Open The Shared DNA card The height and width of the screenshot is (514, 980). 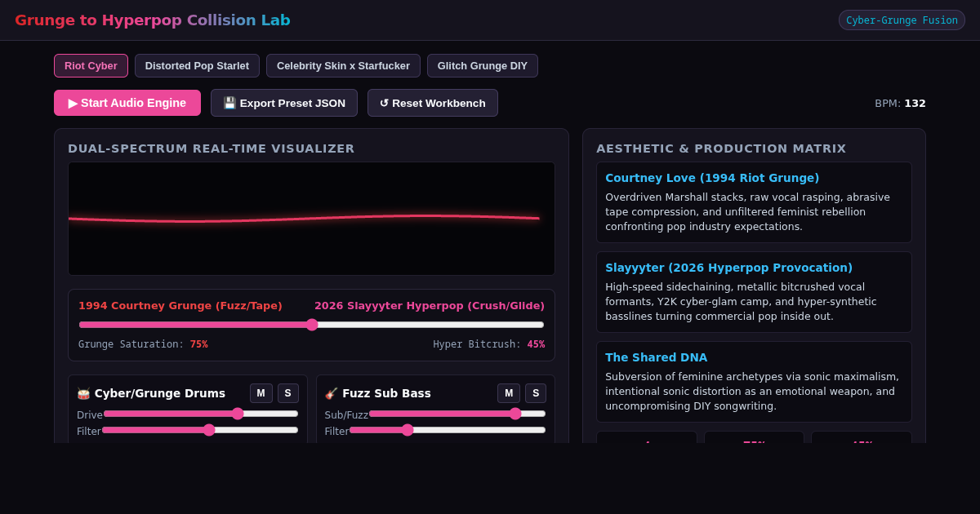(754, 382)
